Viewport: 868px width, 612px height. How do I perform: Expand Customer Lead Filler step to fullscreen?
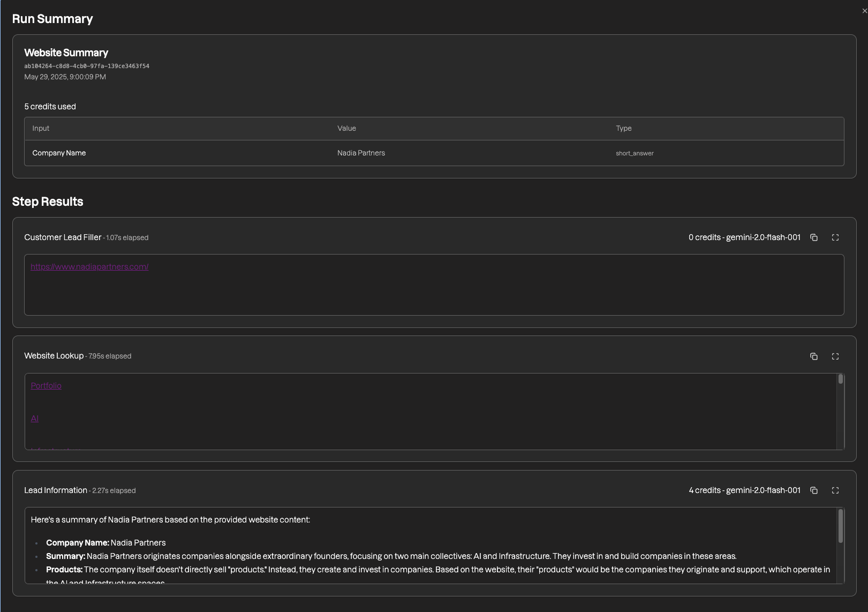(835, 237)
